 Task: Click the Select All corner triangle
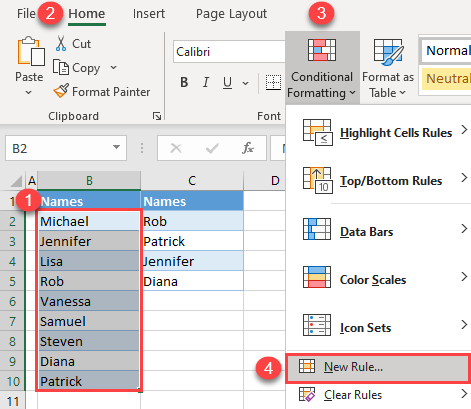click(x=16, y=181)
